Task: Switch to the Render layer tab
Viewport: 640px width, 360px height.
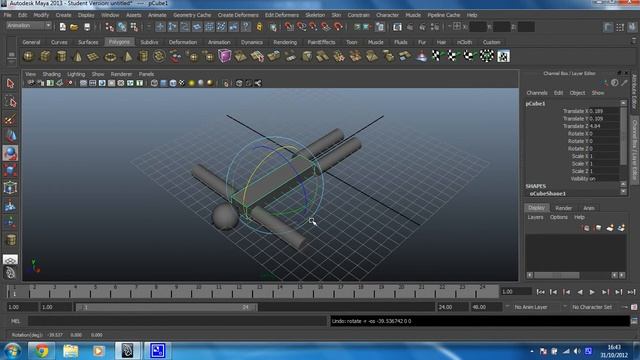Action: 564,208
